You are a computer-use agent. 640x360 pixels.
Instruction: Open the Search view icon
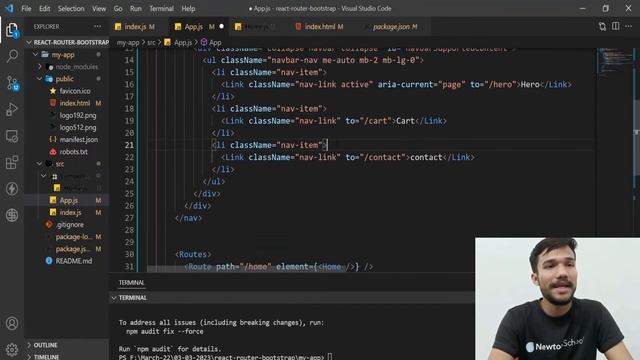pos(12,56)
